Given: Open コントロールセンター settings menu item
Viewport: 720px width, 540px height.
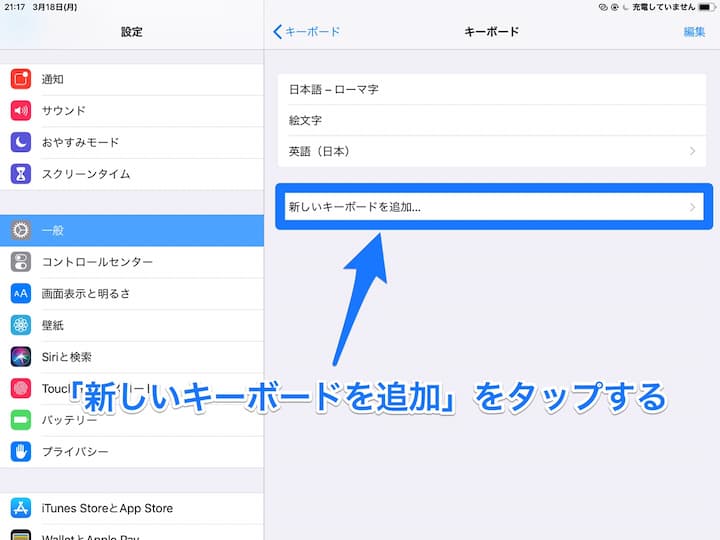Looking at the screenshot, I should click(x=132, y=262).
